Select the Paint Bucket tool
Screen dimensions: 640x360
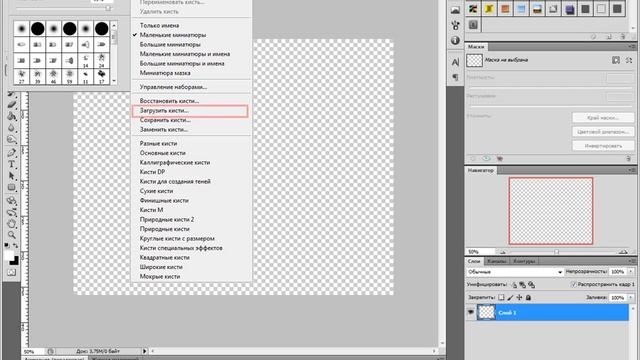(11, 117)
